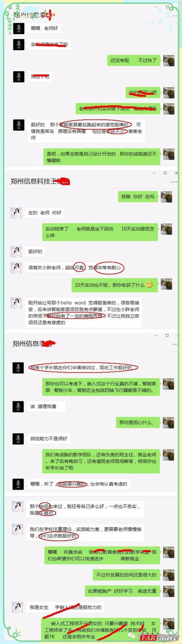
Task: Click teacher avatar beside "筱雅 你好 在吗"
Action: pos(167,197)
